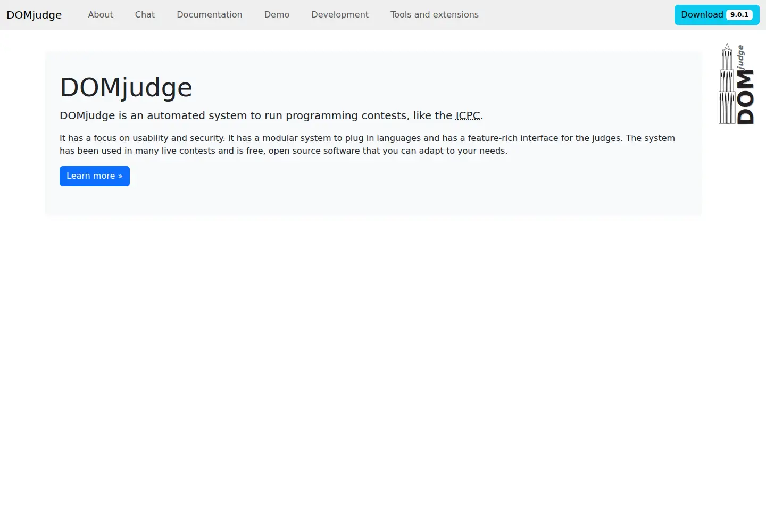Image resolution: width=766 pixels, height=532 pixels.
Task: Click the DOMjudge tower logo image
Action: tap(736, 84)
